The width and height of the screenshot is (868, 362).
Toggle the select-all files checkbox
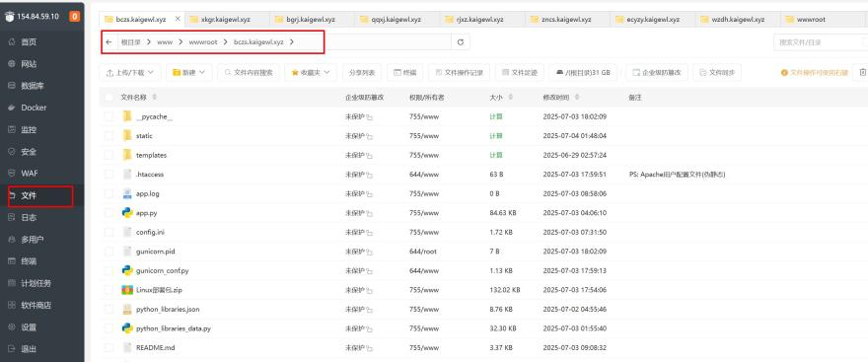point(109,98)
